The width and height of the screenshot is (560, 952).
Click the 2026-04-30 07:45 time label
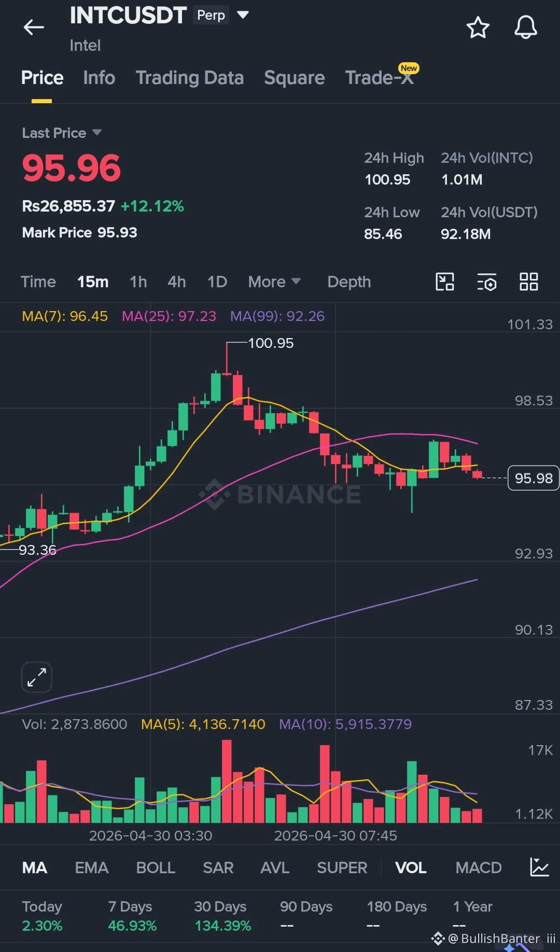pos(335,835)
